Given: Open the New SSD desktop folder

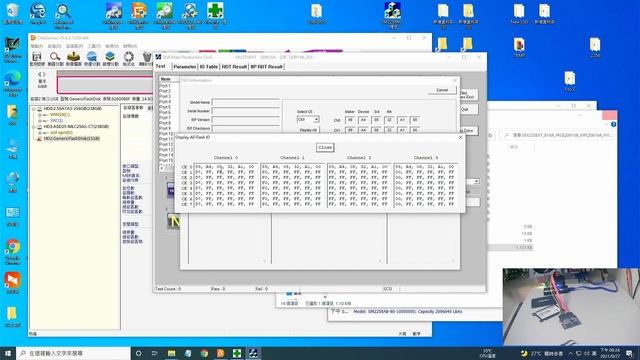Looking at the screenshot, I should (x=519, y=14).
